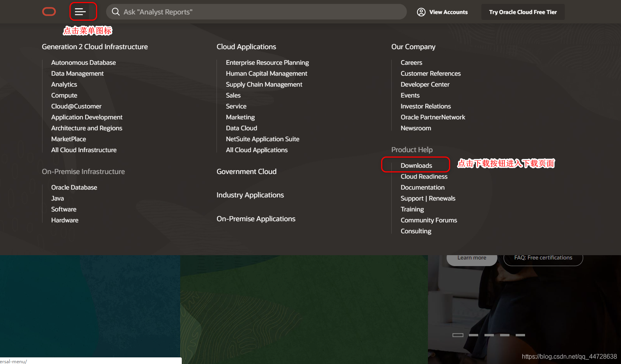
Task: Select All Cloud Infrastructure
Action: click(x=84, y=150)
